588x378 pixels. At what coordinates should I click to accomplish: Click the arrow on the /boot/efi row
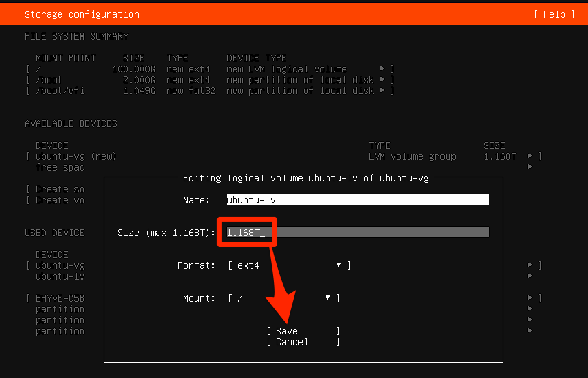(x=383, y=91)
